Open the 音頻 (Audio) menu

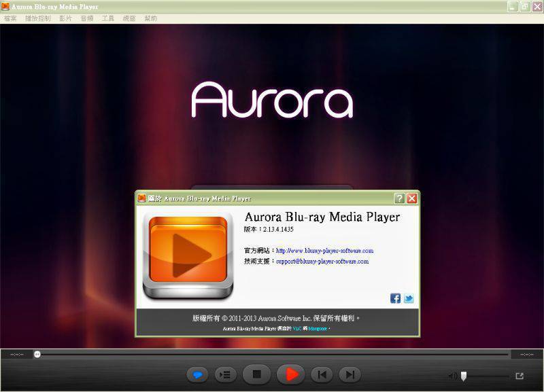[87, 18]
